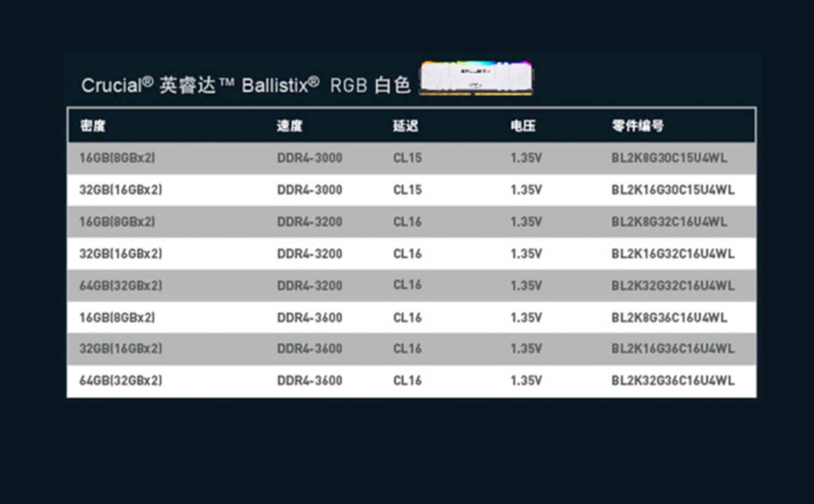Click 1.35V in the BL2K32G36C16U4WL row
The image size is (814, 504).
pyautogui.click(x=526, y=381)
